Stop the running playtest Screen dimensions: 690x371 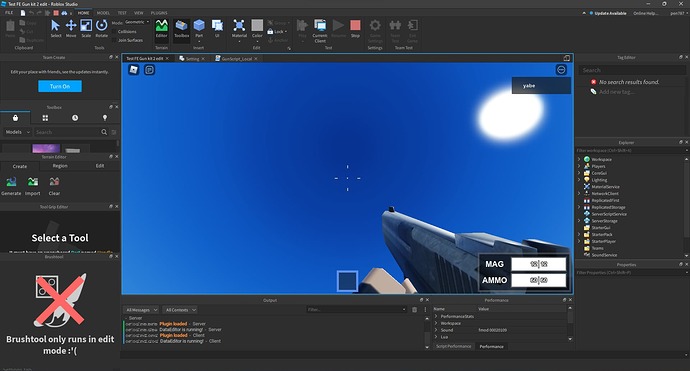(x=356, y=28)
